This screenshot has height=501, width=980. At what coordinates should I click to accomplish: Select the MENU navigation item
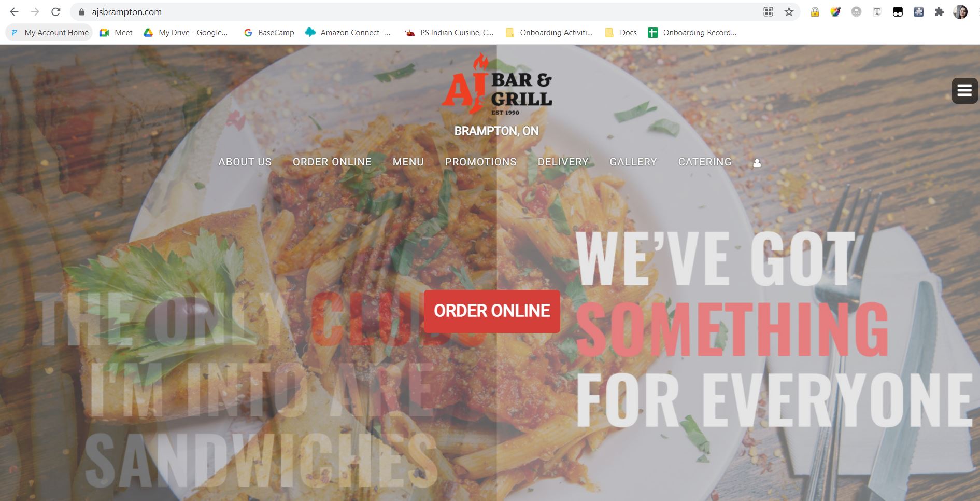[x=408, y=162]
